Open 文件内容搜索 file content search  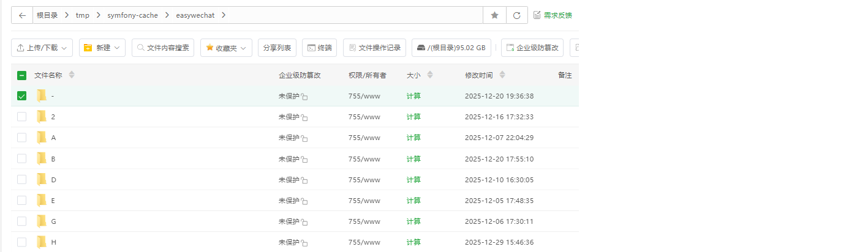pos(163,48)
